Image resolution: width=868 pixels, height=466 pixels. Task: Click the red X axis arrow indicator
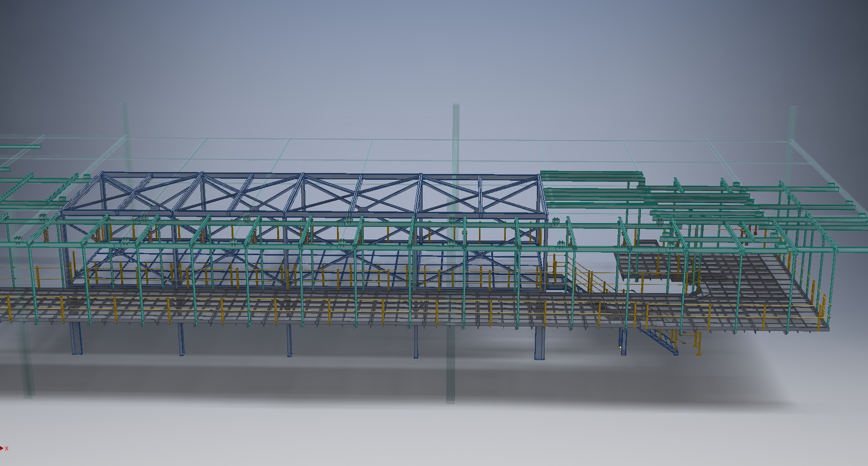tap(2, 448)
